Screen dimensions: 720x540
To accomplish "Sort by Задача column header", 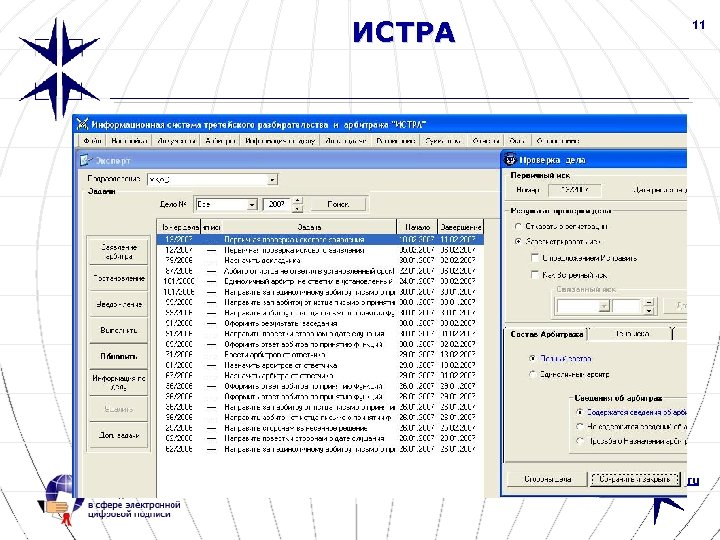I will [309, 227].
